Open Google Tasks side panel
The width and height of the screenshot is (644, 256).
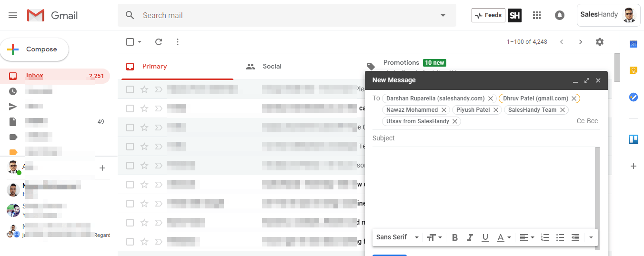[x=634, y=97]
